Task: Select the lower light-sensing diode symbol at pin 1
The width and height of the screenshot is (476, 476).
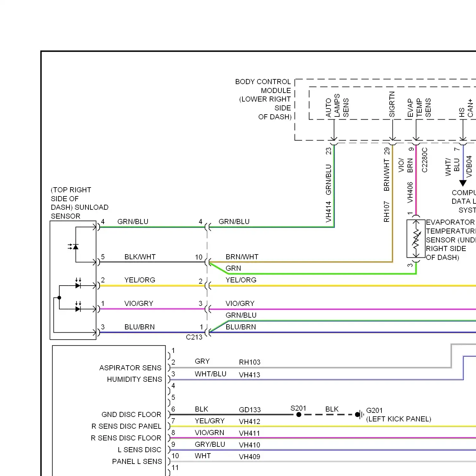Action: pyautogui.click(x=78, y=307)
